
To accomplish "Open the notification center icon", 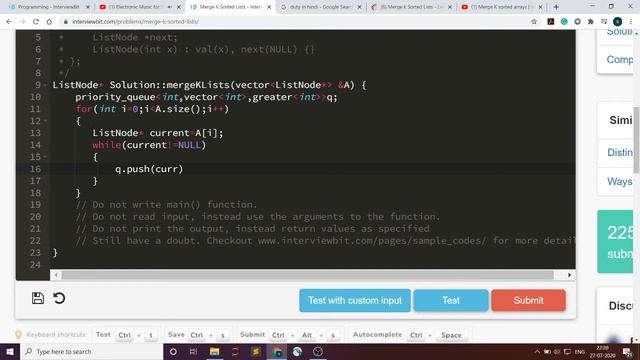I will click(x=627, y=351).
